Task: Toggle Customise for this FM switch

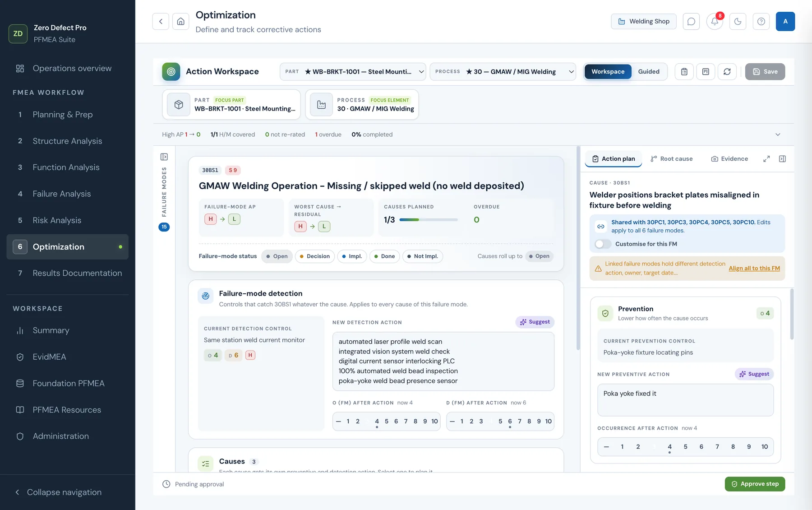Action: [603, 244]
